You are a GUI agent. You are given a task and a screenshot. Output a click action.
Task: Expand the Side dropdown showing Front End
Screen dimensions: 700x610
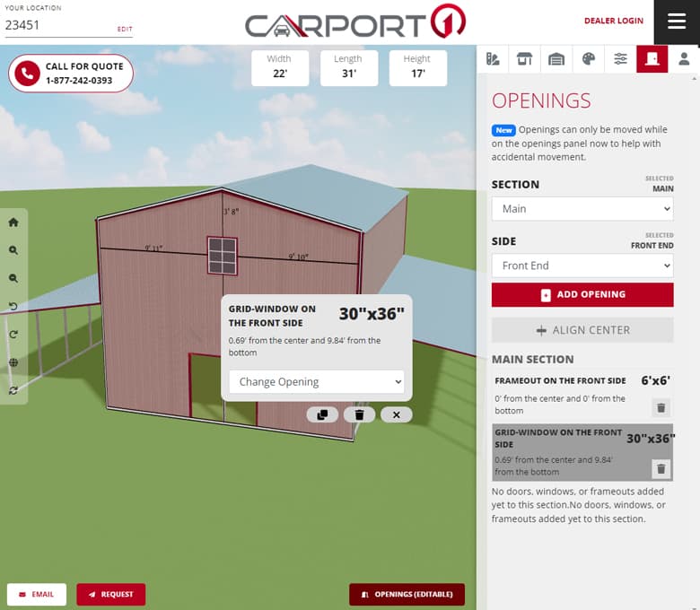(582, 266)
